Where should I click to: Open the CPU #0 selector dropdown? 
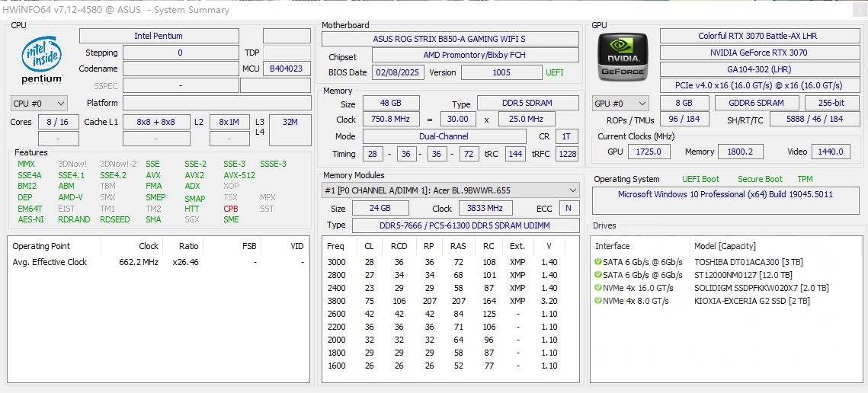tap(40, 103)
